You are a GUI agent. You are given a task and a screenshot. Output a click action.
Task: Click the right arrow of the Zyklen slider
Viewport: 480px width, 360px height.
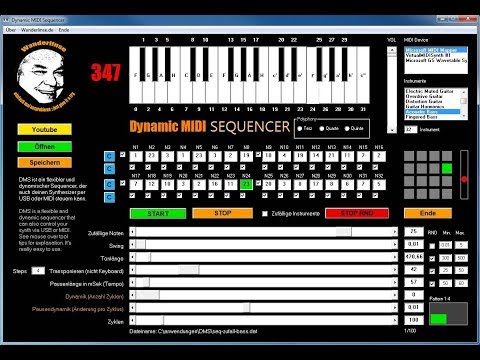click(x=395, y=321)
